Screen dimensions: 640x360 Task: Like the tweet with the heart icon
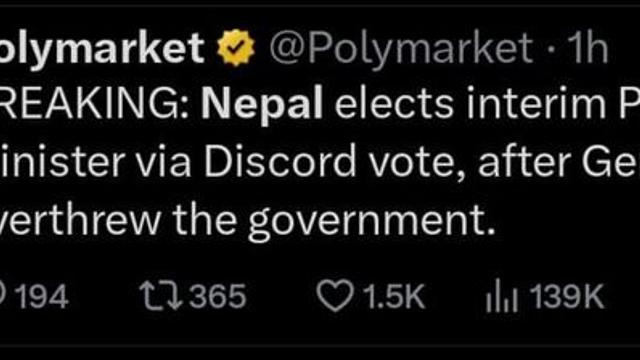[x=335, y=296]
